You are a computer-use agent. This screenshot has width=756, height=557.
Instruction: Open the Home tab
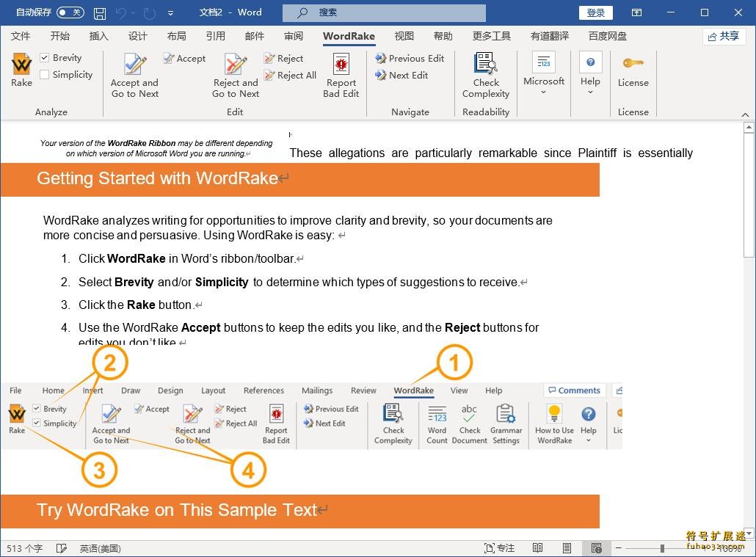point(59,36)
